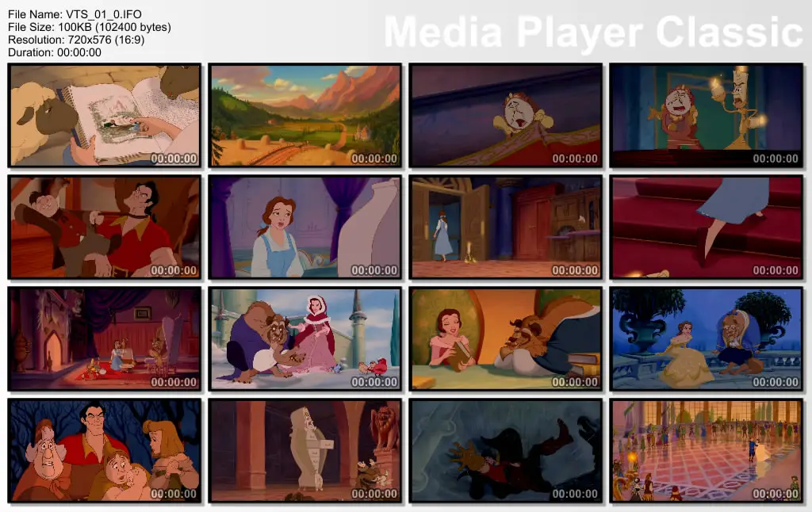Viewport: 812px width, 512px height.
Task: Select thumbnail with pale figure and lion statue
Action: click(305, 451)
